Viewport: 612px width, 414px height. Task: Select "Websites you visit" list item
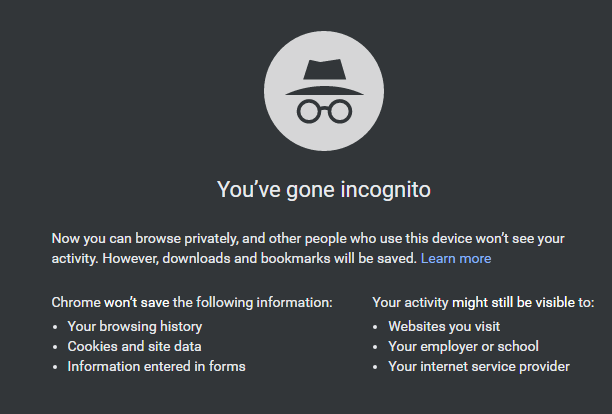444,326
